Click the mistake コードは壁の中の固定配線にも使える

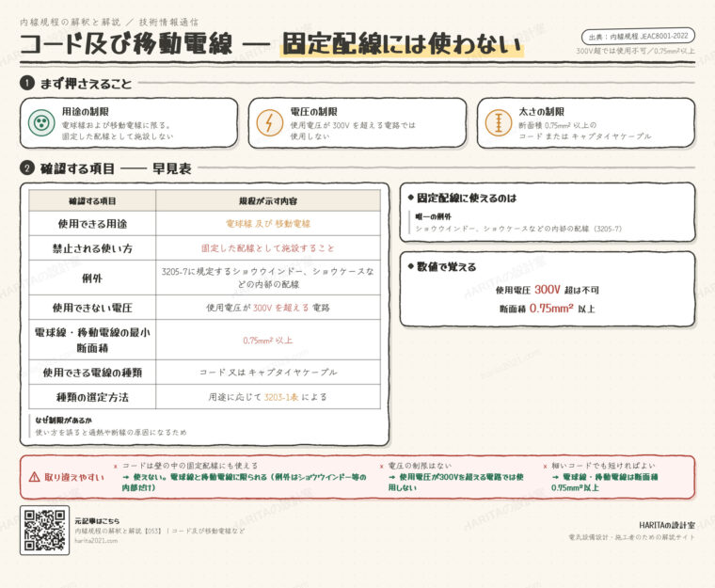[190, 466]
